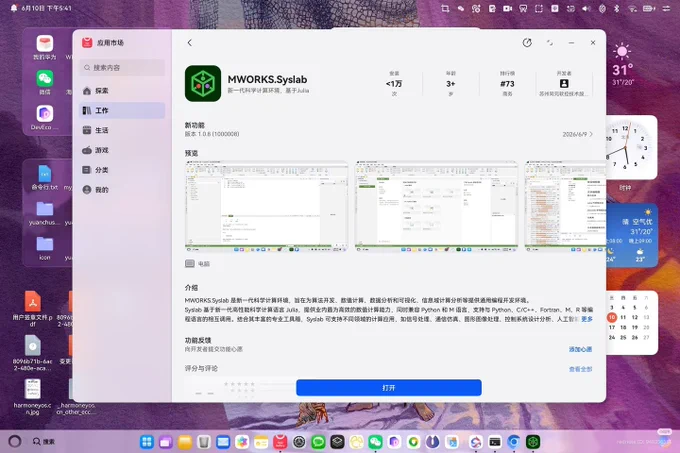The image size is (680, 453).
Task: Open the trash icon in dock
Action: 204,442
